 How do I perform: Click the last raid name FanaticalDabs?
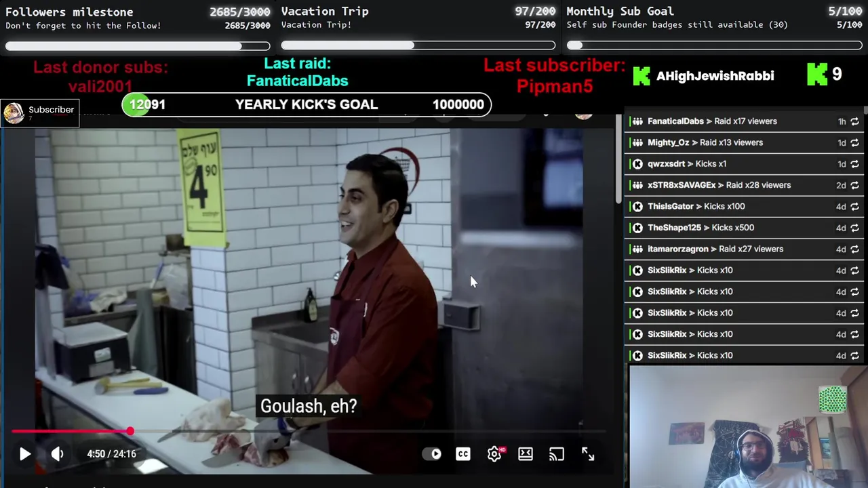click(297, 81)
